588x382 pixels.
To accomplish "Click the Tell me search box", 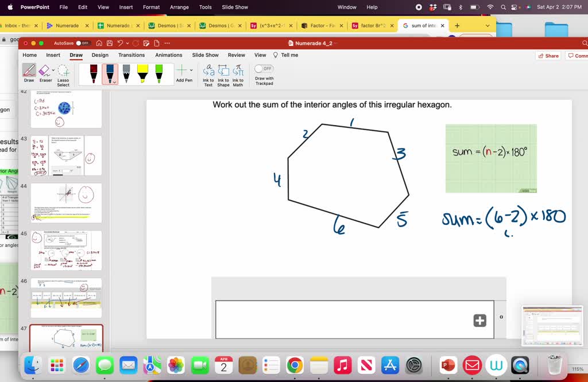I will coord(285,55).
